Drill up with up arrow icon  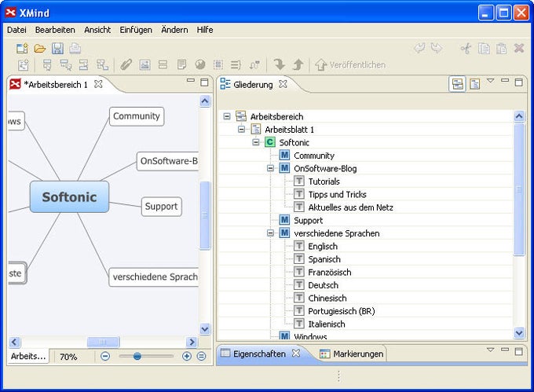pyautogui.click(x=298, y=64)
